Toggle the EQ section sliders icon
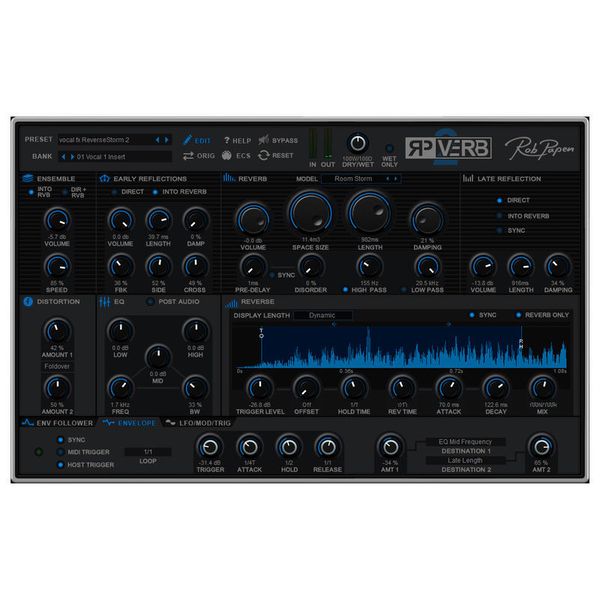This screenshot has width=600, height=600. 104,302
